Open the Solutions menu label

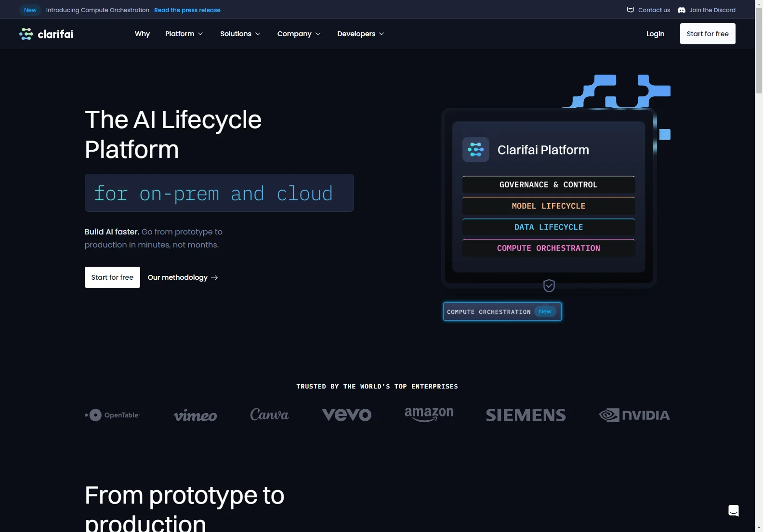click(236, 34)
